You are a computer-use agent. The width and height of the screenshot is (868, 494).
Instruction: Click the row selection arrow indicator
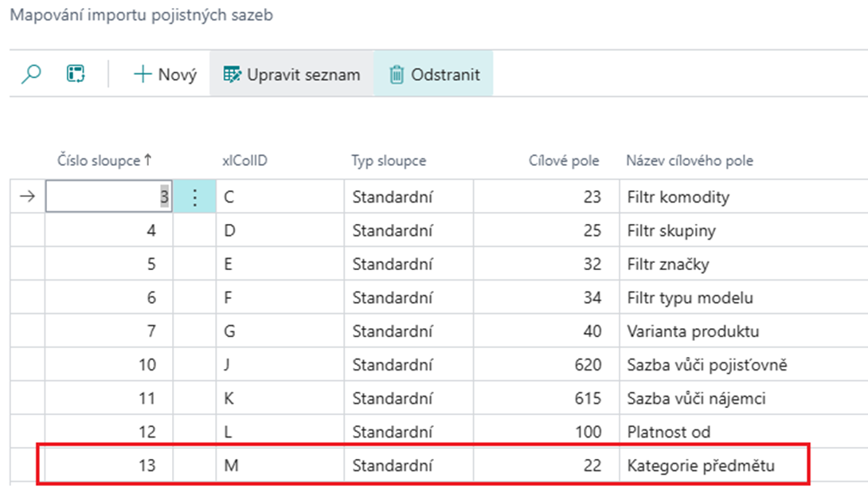(x=26, y=197)
